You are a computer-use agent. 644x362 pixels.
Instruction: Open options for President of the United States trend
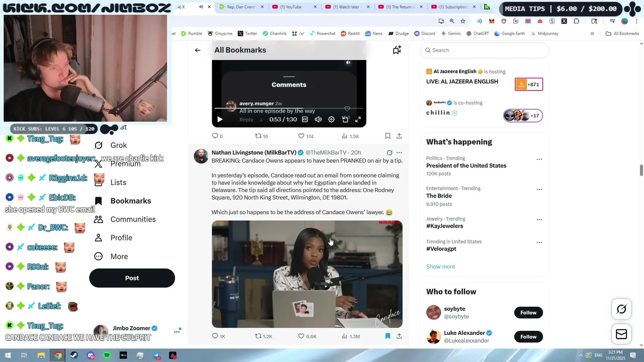coord(539,159)
